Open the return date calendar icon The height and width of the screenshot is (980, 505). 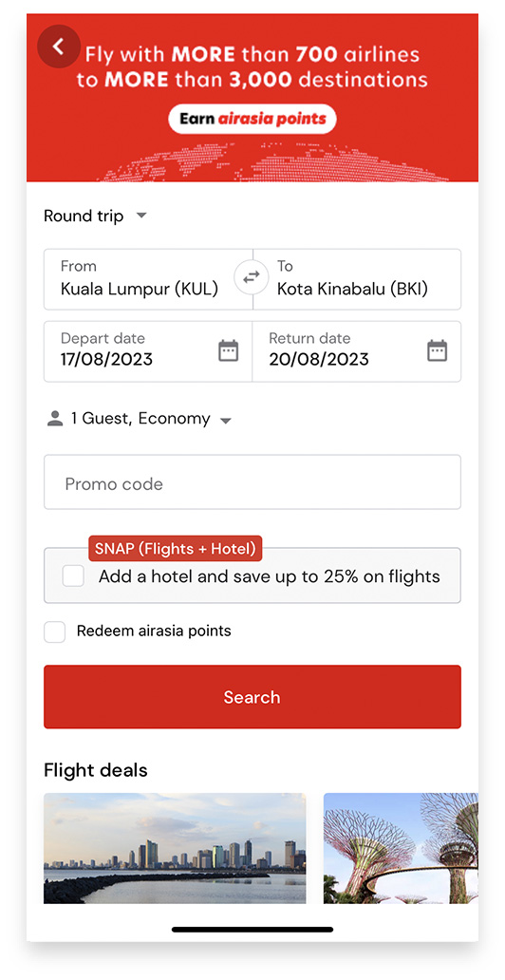(x=437, y=350)
